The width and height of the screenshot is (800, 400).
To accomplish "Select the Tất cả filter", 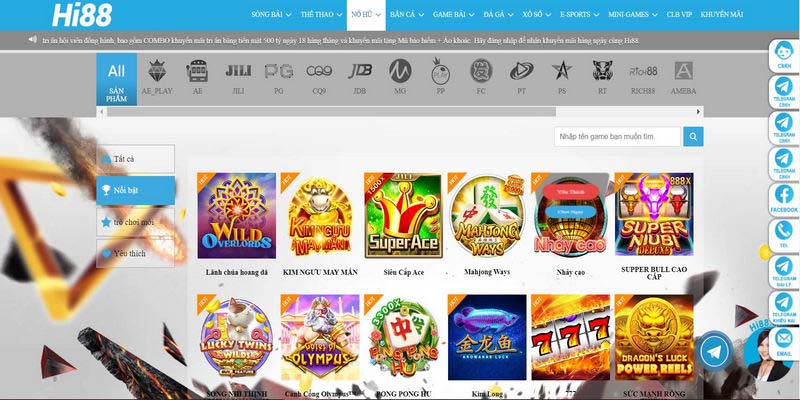I will (135, 159).
